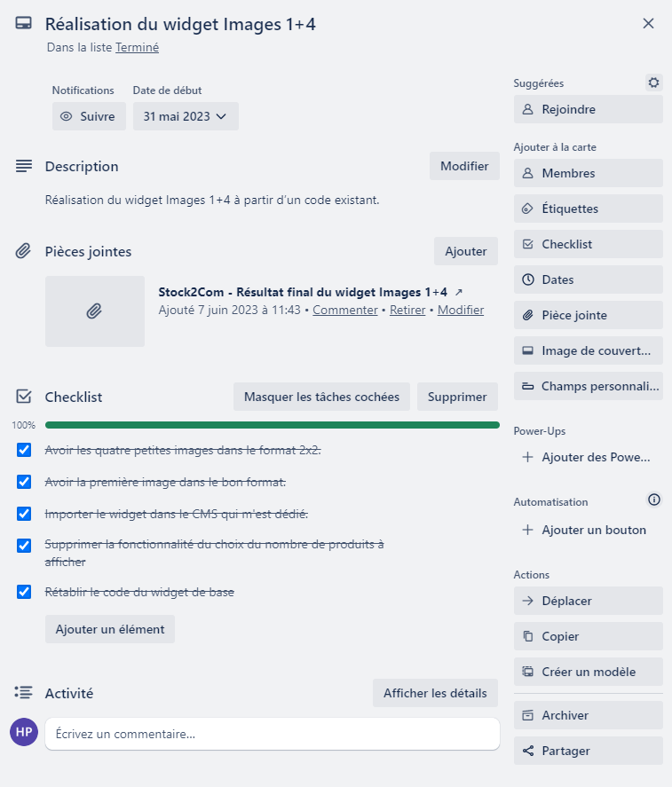Add a Pièce jointe from sidebar
Viewport: 672px width, 787px height.
coord(588,315)
